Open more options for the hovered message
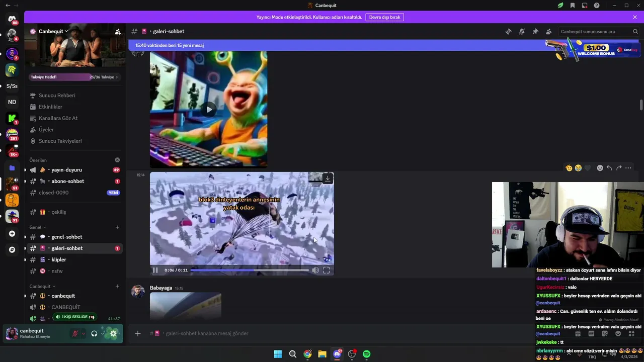The image size is (644, 362). (x=628, y=168)
